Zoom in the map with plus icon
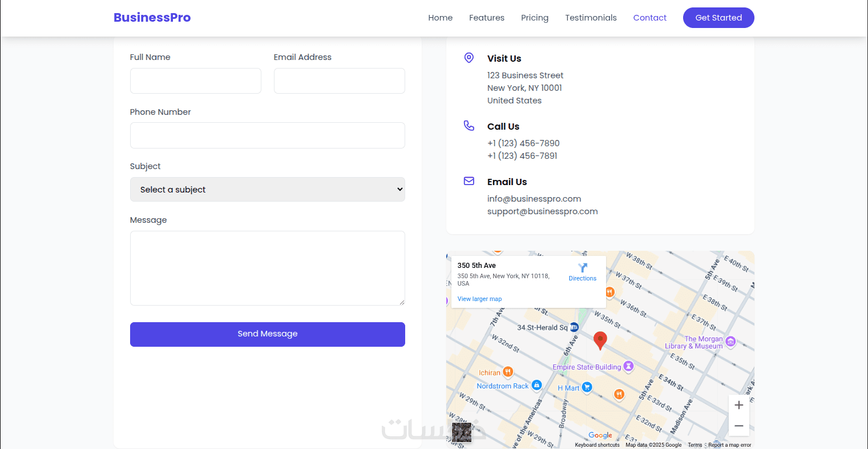Viewport: 868px width, 449px height. (738, 405)
